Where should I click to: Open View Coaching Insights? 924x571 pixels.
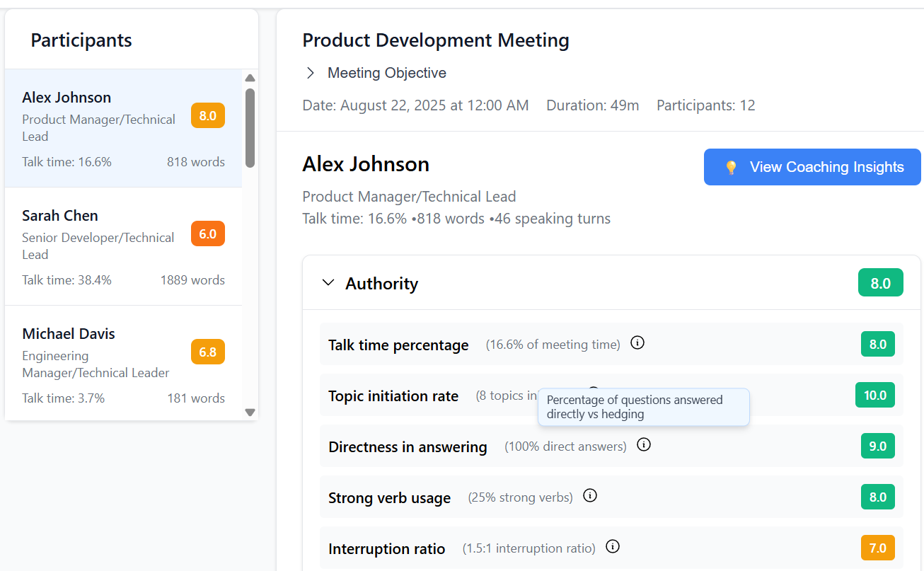point(812,167)
